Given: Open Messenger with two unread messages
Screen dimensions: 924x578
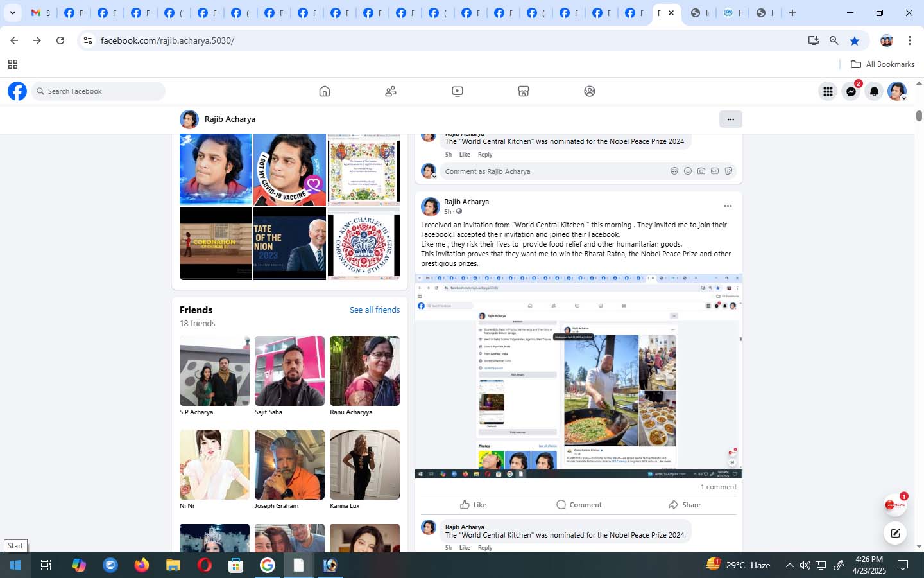Looking at the screenshot, I should (851, 91).
